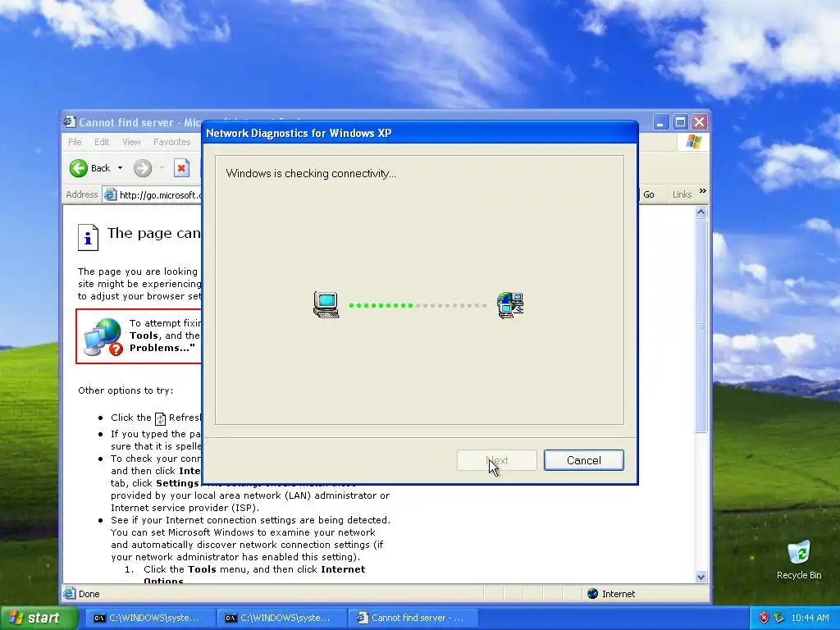840x630 pixels.
Task: Open the Recycle Bin desktop icon
Action: click(799, 559)
